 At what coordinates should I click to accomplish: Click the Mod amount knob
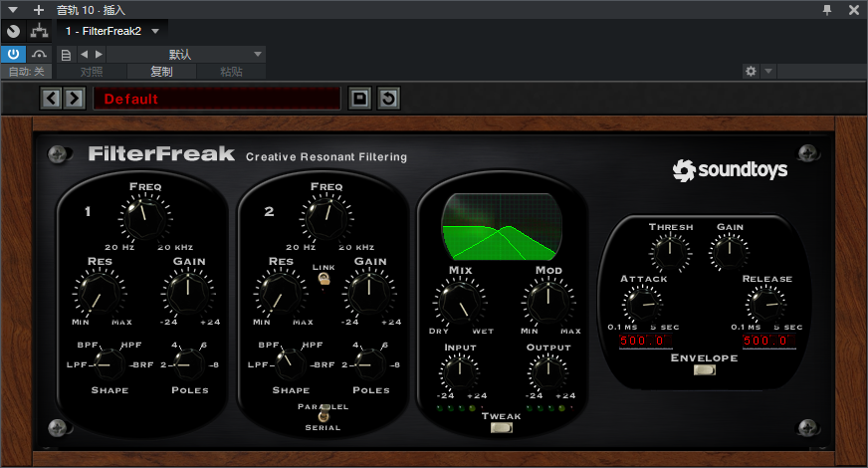tap(548, 303)
